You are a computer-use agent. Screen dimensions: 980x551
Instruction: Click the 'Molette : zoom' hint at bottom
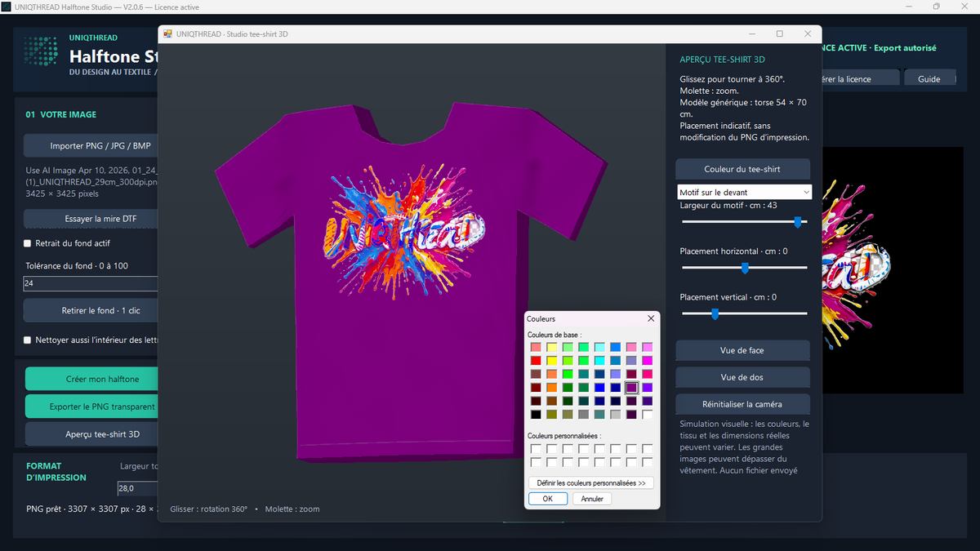point(292,509)
